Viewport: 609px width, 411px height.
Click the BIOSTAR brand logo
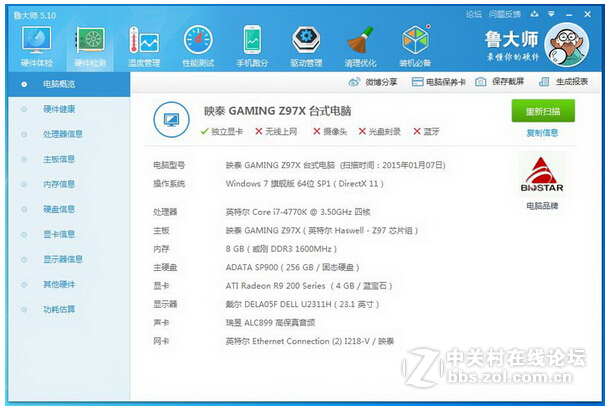[542, 174]
